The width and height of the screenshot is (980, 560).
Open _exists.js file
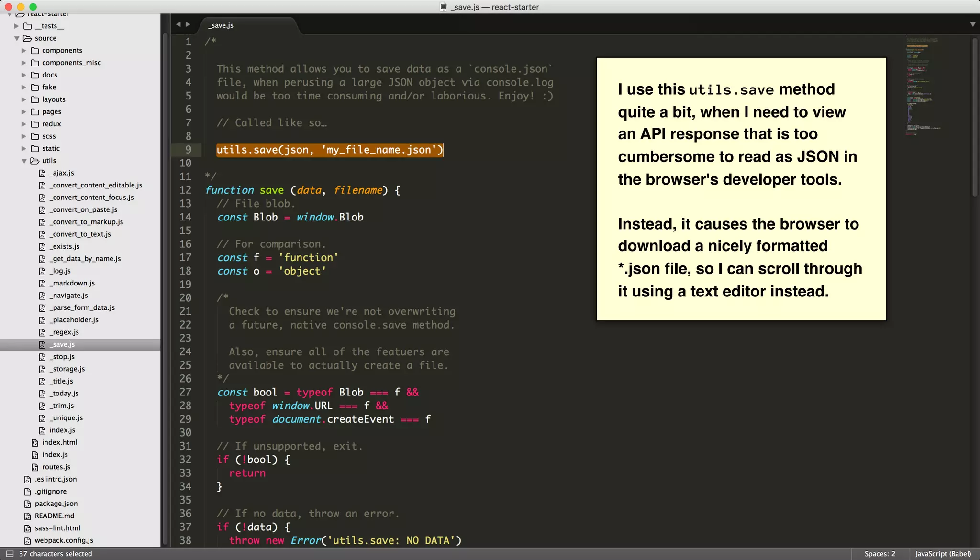65,246
